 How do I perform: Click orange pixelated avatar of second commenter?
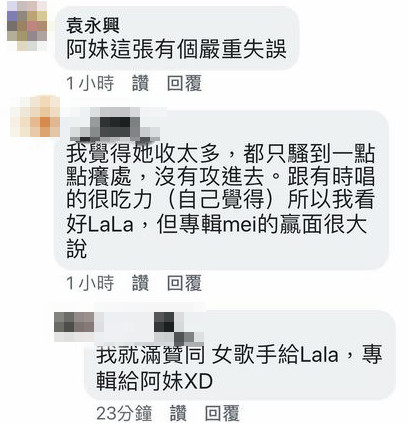pos(35,116)
